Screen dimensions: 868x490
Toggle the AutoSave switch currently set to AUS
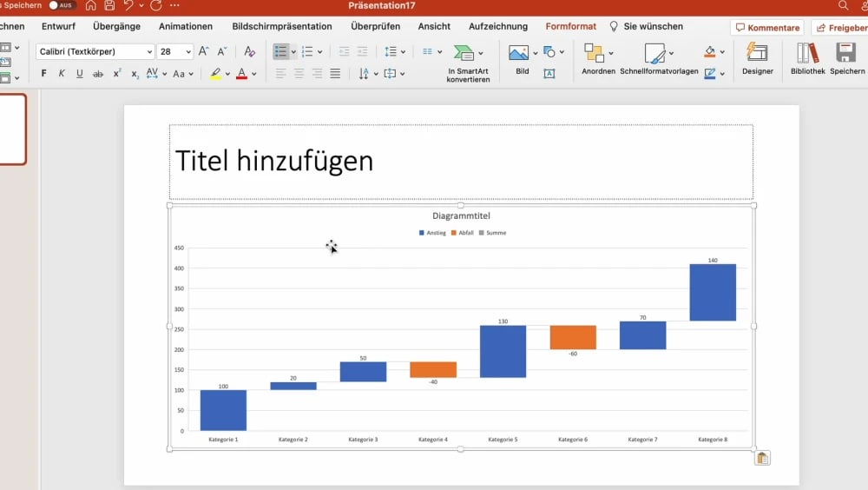(x=62, y=5)
